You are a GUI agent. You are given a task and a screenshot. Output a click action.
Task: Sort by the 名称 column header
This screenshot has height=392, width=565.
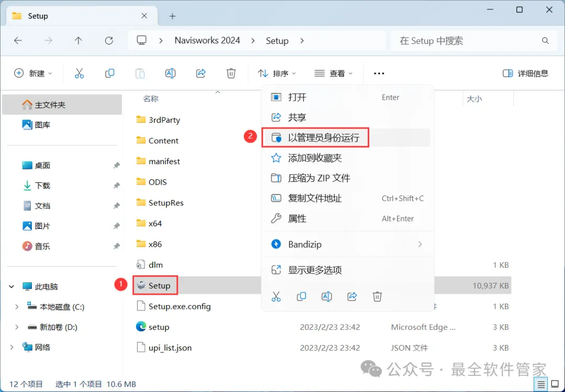(151, 99)
